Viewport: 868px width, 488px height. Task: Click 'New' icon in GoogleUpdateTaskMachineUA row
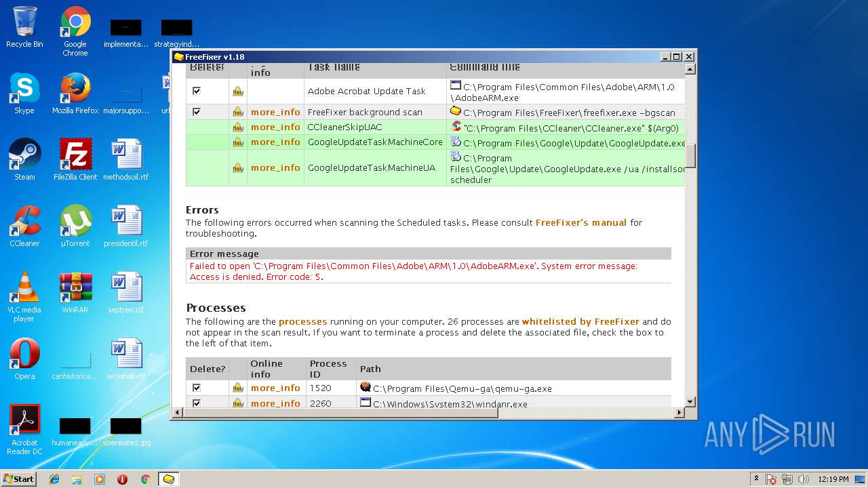tap(238, 168)
